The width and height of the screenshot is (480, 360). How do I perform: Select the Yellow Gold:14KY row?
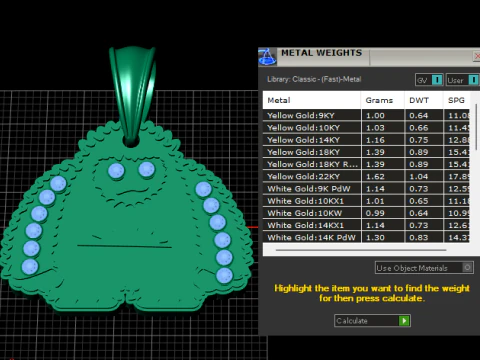(x=366, y=140)
